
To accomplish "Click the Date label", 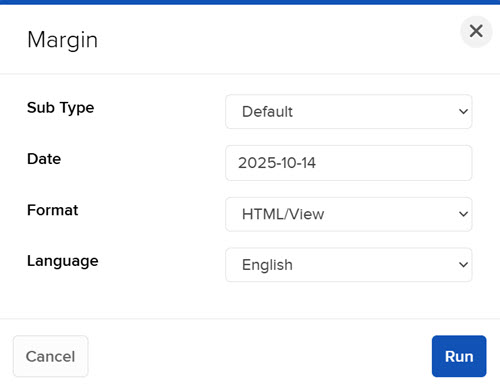I will [44, 159].
